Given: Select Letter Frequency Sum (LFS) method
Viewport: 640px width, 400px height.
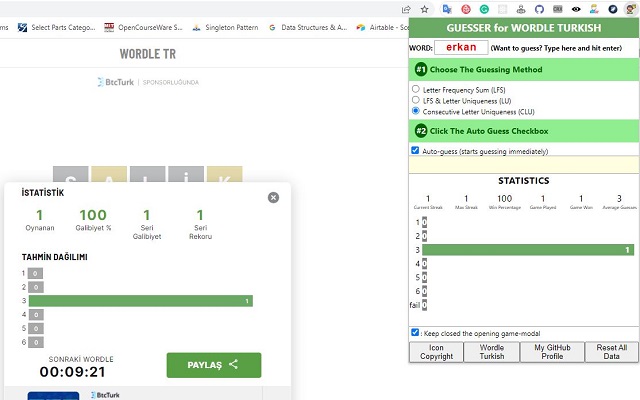Looking at the screenshot, I should [416, 89].
